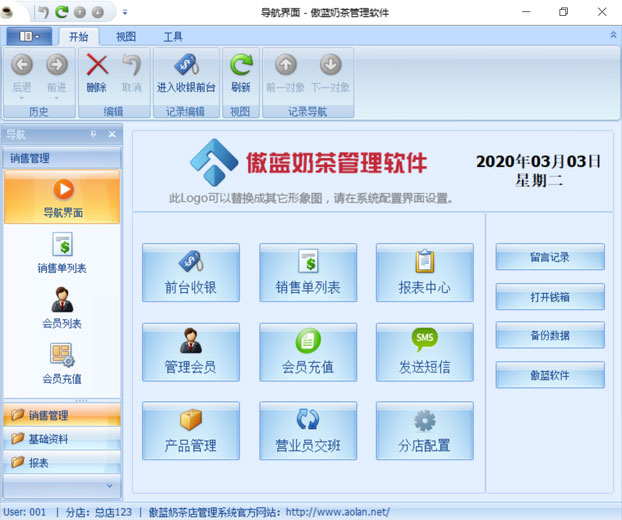622x520 pixels.
Task: Pin the 导航 navigation panel
Action: click(94, 134)
